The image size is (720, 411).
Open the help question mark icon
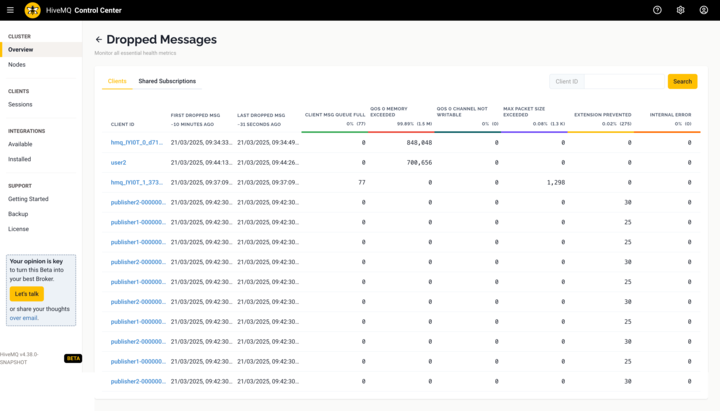point(657,10)
